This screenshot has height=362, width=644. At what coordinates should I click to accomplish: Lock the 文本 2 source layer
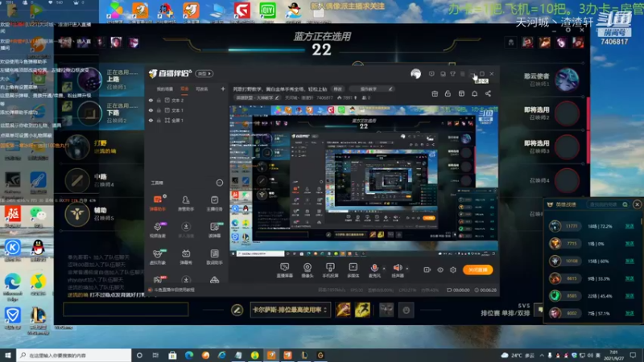pyautogui.click(x=159, y=100)
